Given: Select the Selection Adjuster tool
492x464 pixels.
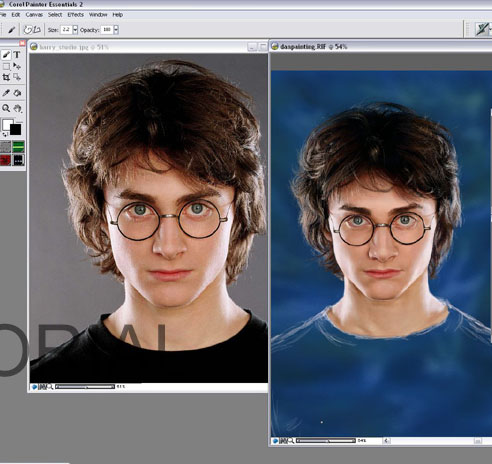Looking at the screenshot, I should (17, 77).
